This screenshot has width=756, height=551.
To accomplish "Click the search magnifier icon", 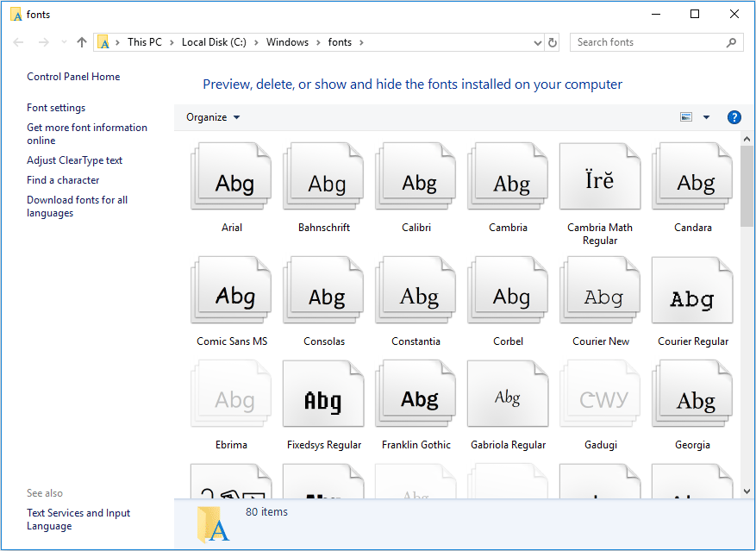I will pos(731,42).
